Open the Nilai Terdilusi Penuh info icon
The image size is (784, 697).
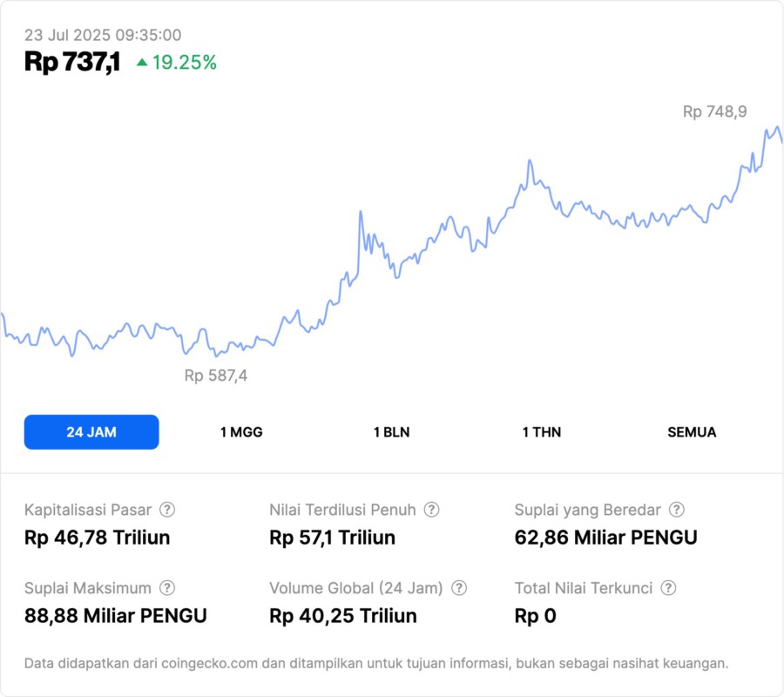(x=431, y=510)
